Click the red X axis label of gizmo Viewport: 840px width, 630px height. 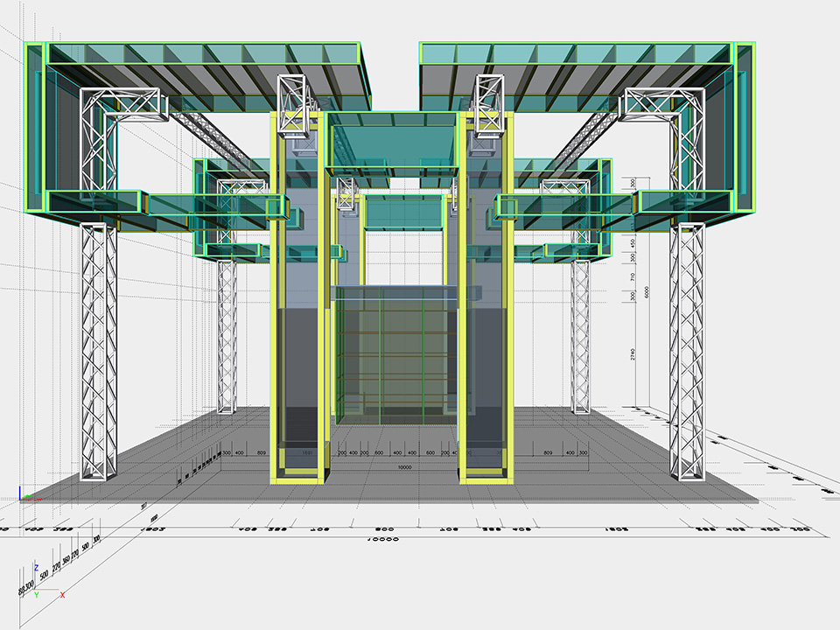click(x=63, y=595)
